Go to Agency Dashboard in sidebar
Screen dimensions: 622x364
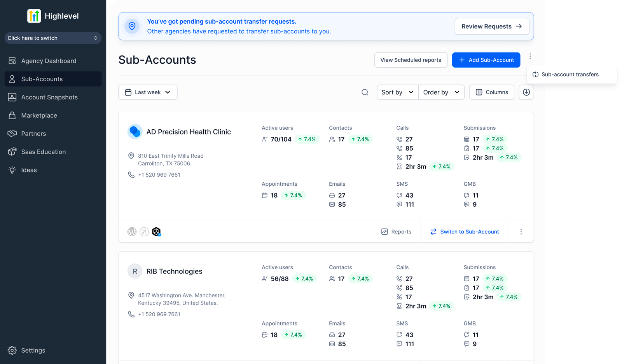[x=49, y=61]
